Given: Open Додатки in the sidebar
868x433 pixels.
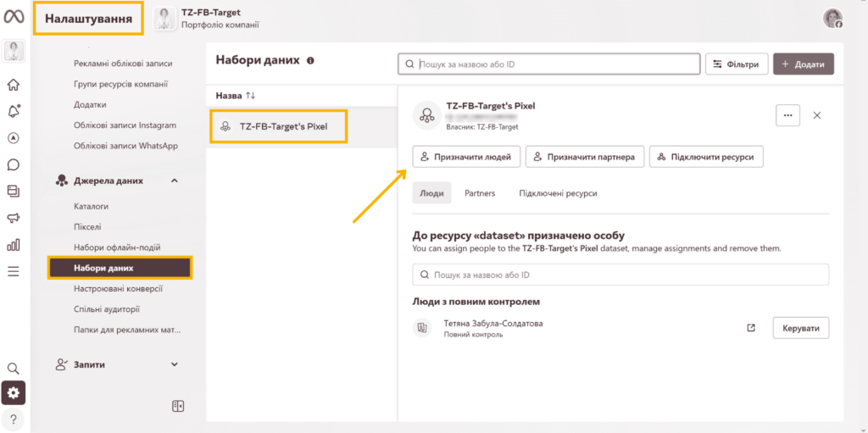Looking at the screenshot, I should point(90,105).
